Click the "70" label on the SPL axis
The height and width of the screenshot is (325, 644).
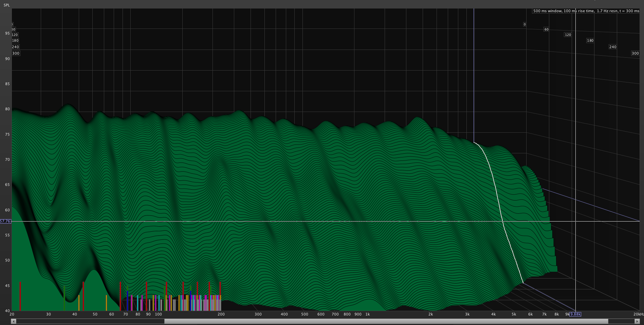pos(7,159)
